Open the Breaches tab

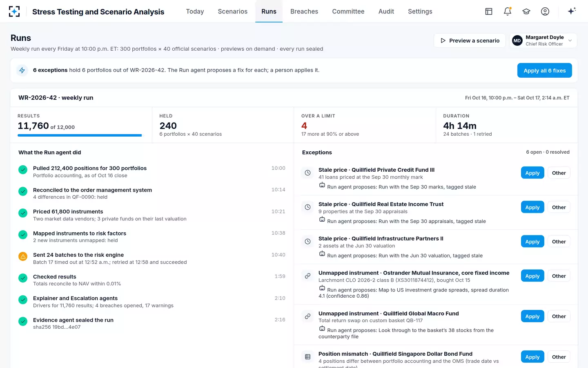point(304,11)
